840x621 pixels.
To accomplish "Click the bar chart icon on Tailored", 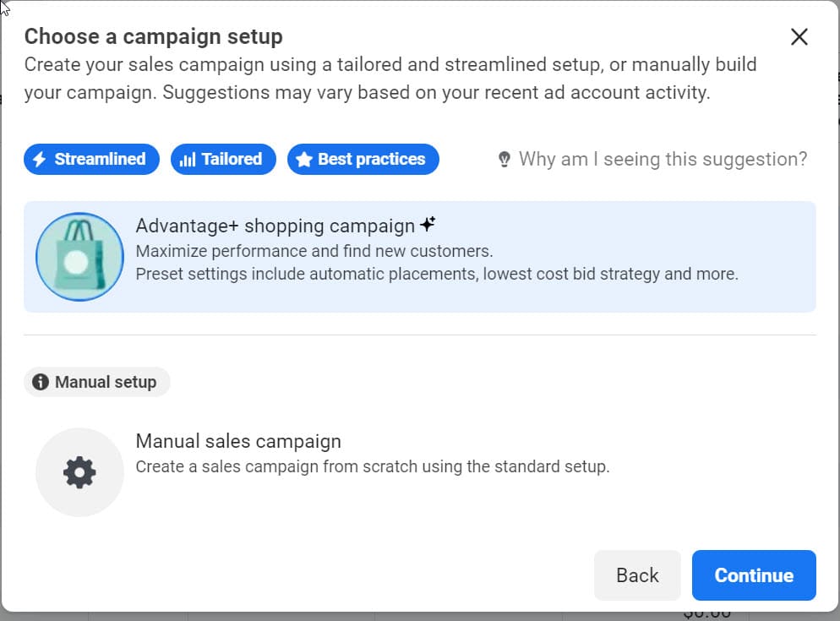I will pos(188,160).
